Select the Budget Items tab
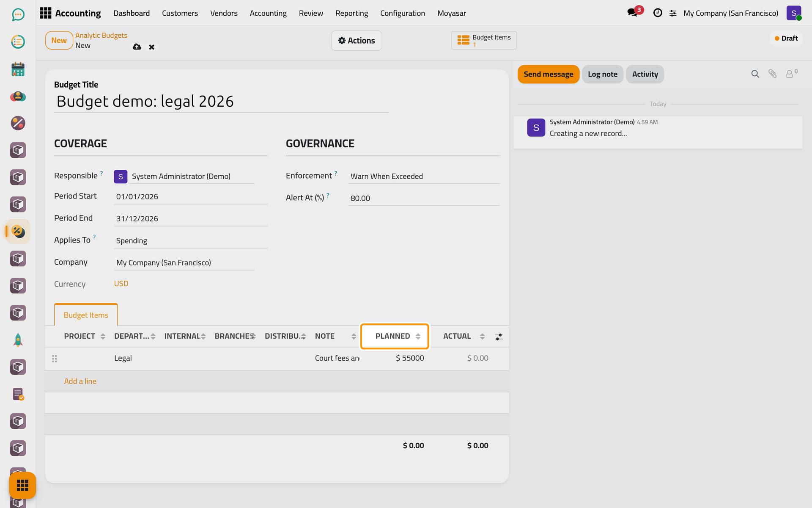The height and width of the screenshot is (508, 812). tap(86, 315)
